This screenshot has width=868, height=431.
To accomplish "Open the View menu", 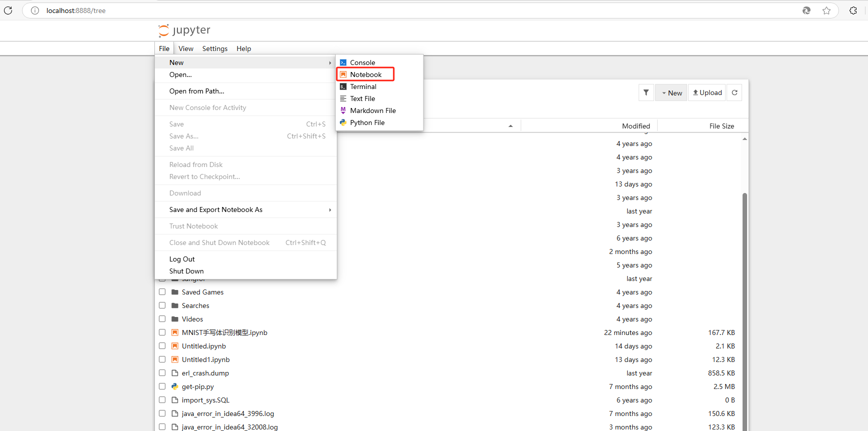I will click(x=186, y=48).
